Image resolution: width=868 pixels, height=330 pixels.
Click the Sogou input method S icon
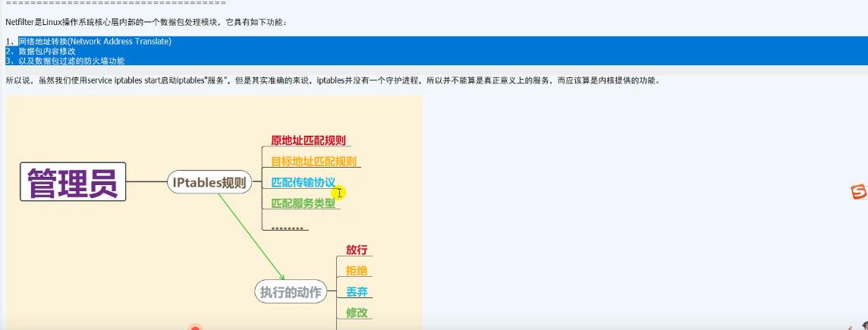coord(860,192)
